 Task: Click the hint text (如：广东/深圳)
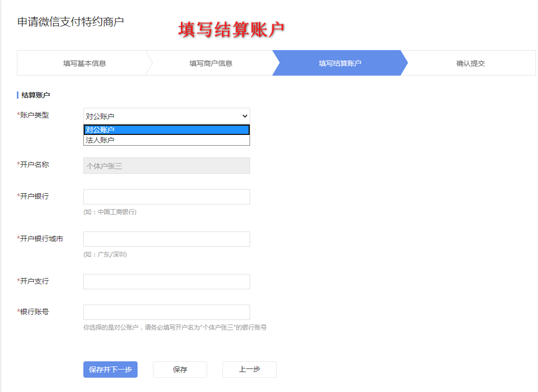pos(105,255)
